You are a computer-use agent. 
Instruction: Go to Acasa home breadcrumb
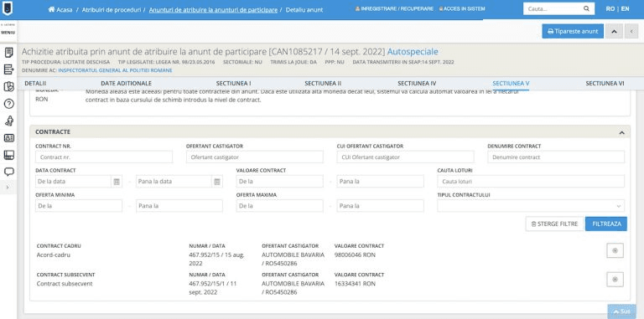(60, 9)
